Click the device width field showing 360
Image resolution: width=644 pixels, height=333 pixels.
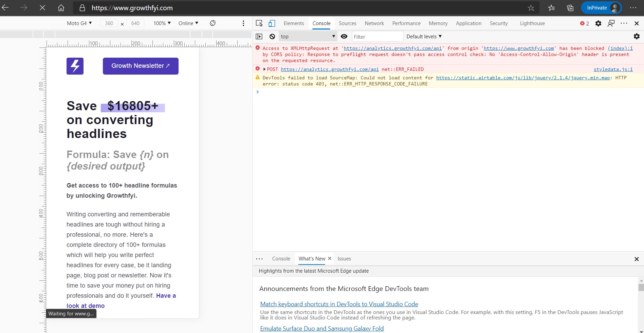109,23
